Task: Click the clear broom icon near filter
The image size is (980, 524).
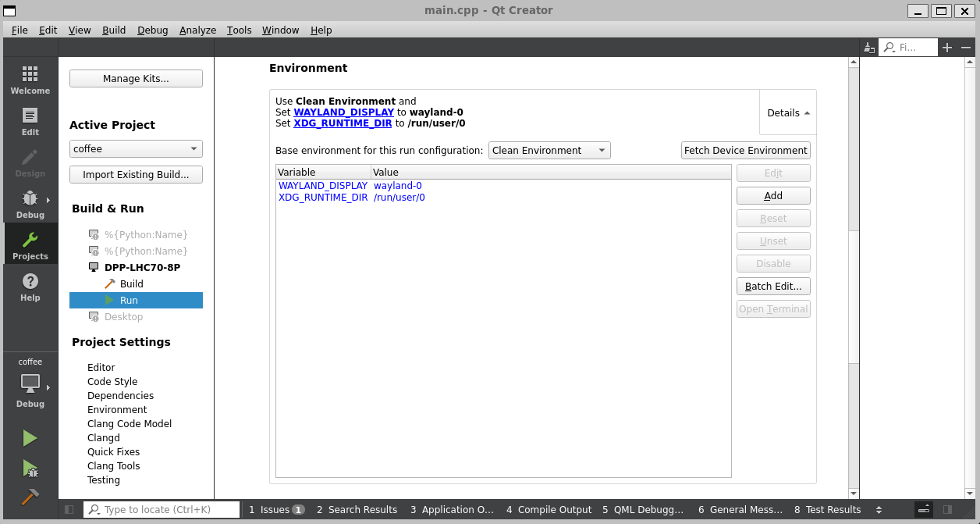Action: (869, 48)
